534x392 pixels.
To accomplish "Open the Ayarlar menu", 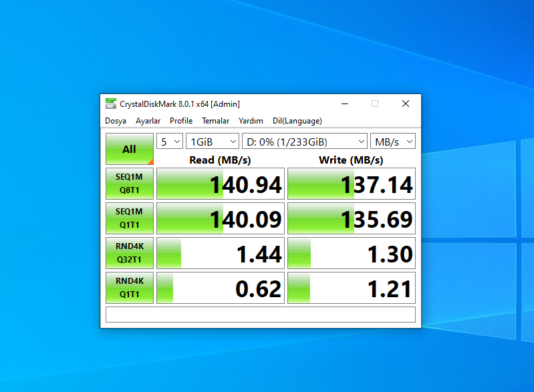I will coord(148,121).
